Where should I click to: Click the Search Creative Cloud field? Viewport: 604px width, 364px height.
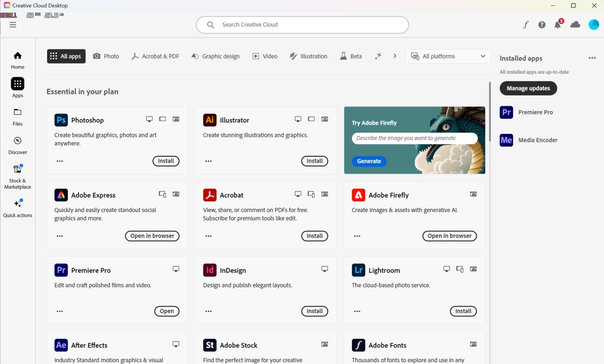point(302,25)
